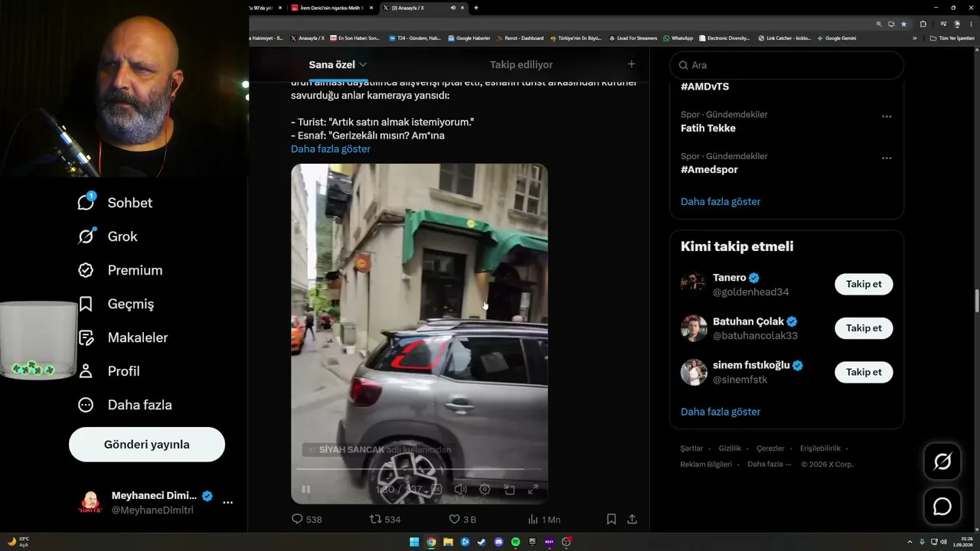Open the Geçmiş bookmark icon
The image size is (980, 551).
[x=86, y=304]
